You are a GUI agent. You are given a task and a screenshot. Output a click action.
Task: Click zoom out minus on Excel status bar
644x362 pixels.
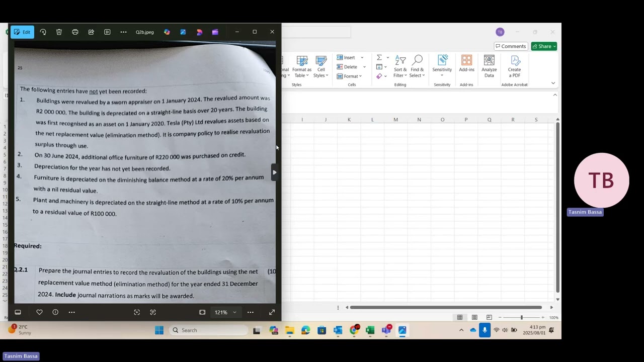click(x=501, y=317)
